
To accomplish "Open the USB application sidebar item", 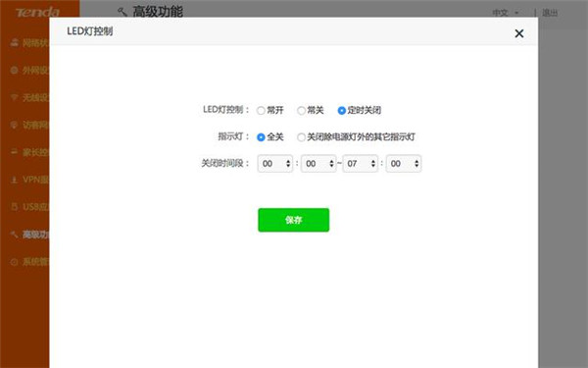I will tap(29, 207).
